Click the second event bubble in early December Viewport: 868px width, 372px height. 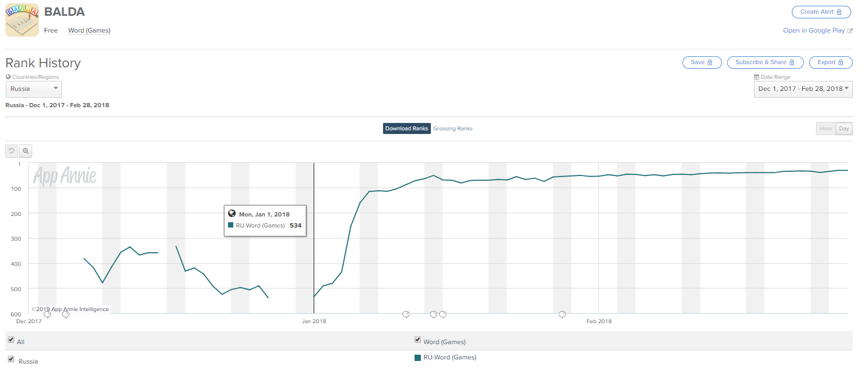(66, 315)
